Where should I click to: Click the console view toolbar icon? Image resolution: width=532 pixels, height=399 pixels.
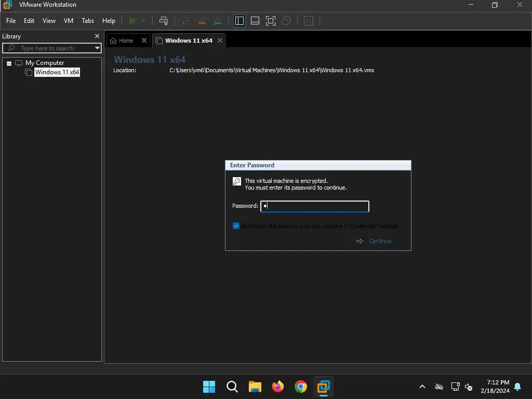pos(309,21)
